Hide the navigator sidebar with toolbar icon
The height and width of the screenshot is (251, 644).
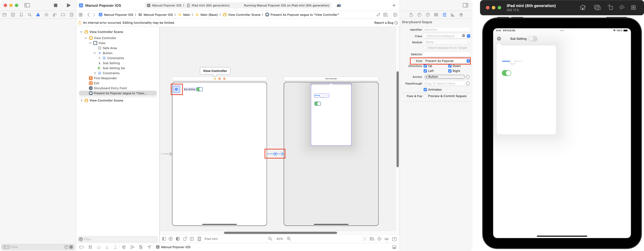pyautogui.click(x=27, y=5)
